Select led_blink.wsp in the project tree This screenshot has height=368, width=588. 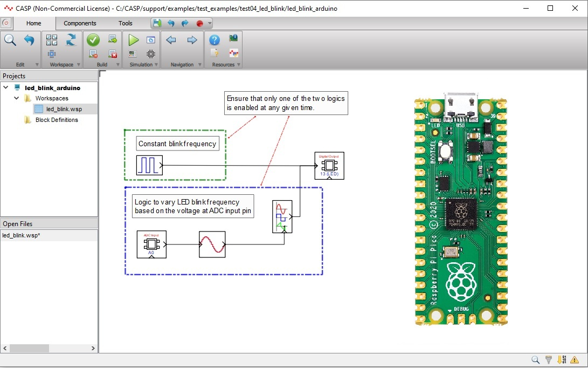(x=64, y=109)
